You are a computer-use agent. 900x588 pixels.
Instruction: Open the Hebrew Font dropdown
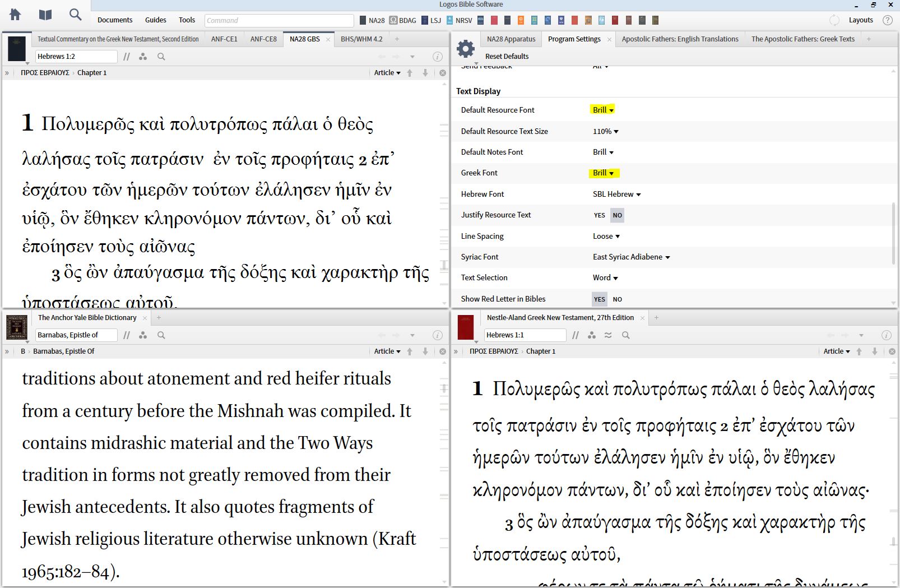pyautogui.click(x=616, y=194)
